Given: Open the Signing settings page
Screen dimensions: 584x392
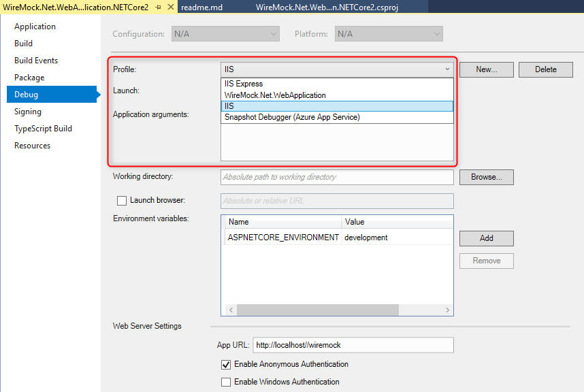Looking at the screenshot, I should coord(28,111).
